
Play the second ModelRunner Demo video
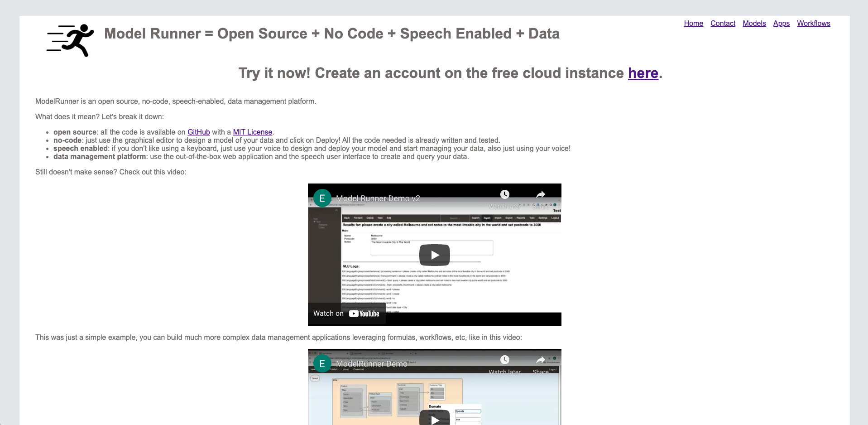[435, 418]
